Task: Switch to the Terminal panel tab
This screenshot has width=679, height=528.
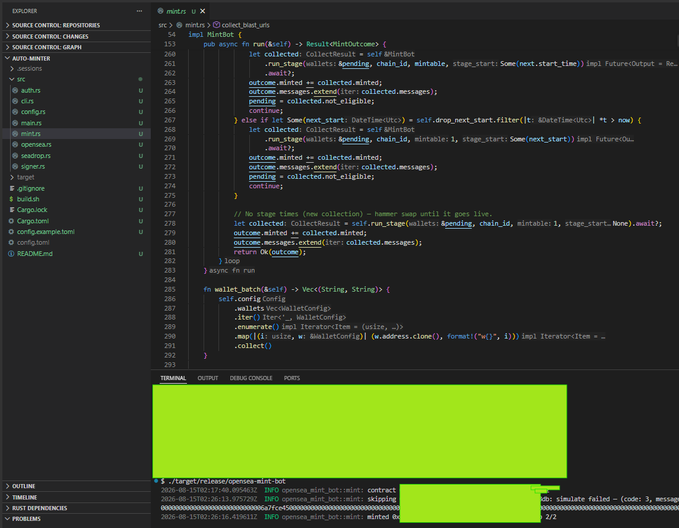Action: (173, 378)
